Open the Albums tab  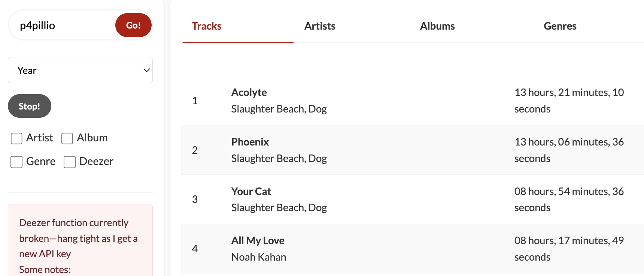coord(437,26)
